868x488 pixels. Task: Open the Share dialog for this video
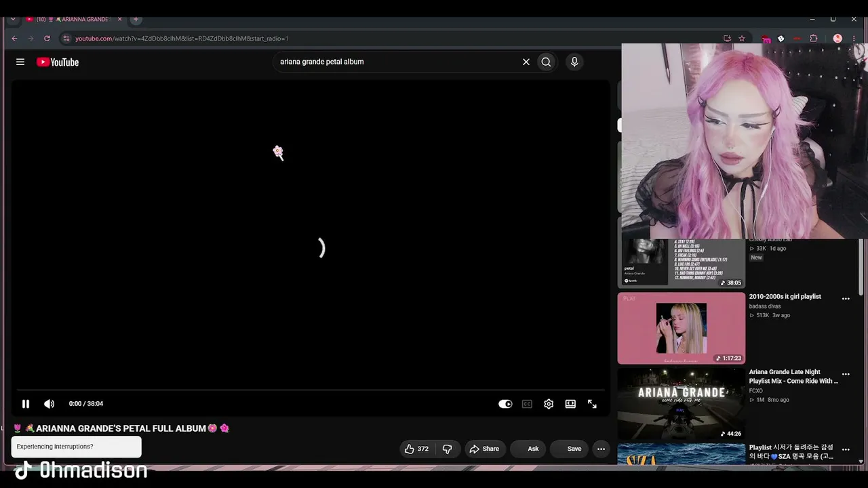[x=484, y=449]
